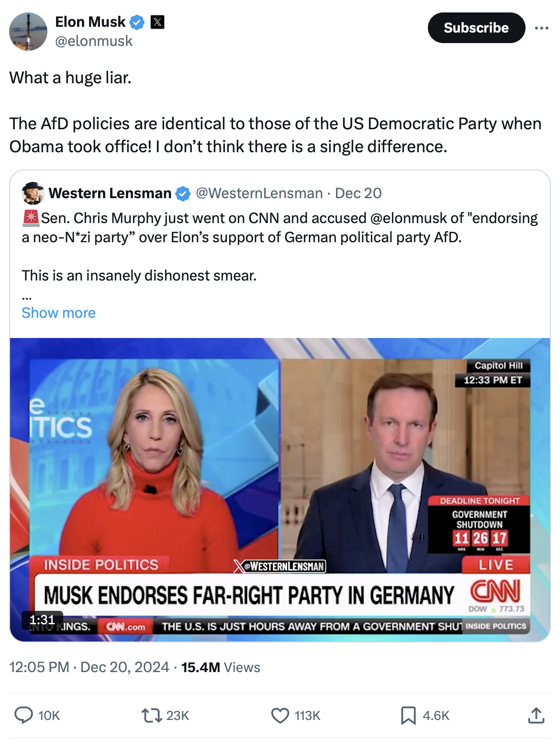Click the 12:05 PM Dec 20, 2024 timestamp
560x742 pixels.
[89, 667]
